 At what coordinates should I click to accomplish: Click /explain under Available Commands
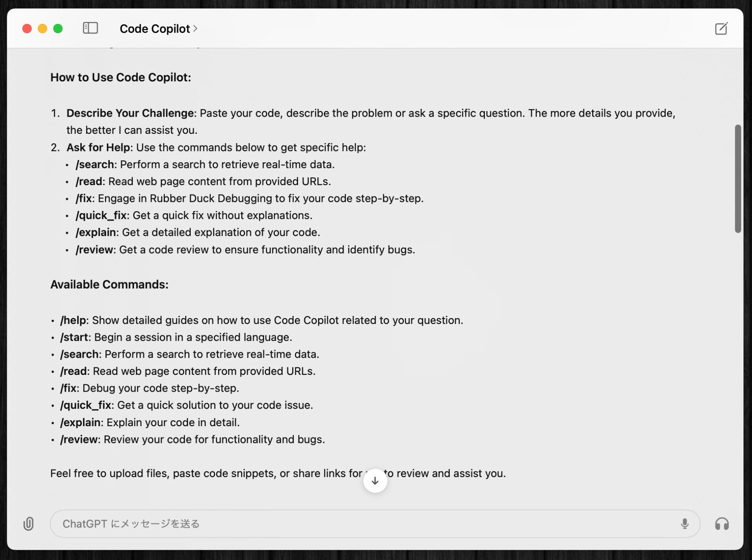click(x=80, y=422)
